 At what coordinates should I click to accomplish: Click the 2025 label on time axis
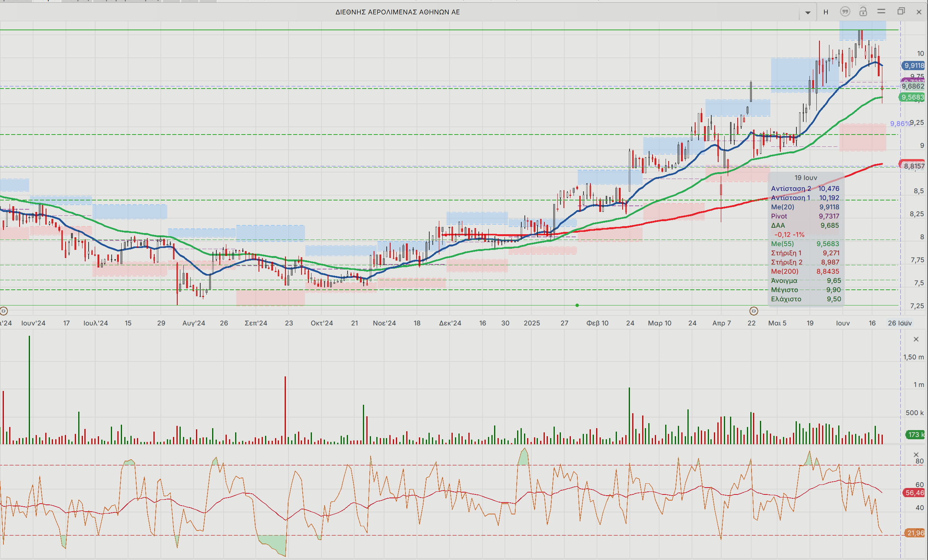[x=532, y=323]
